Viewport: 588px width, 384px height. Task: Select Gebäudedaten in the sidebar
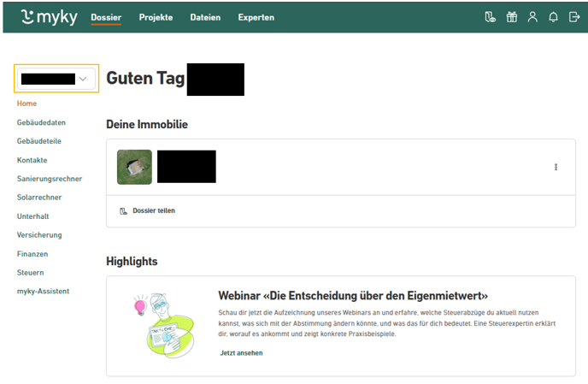point(41,122)
